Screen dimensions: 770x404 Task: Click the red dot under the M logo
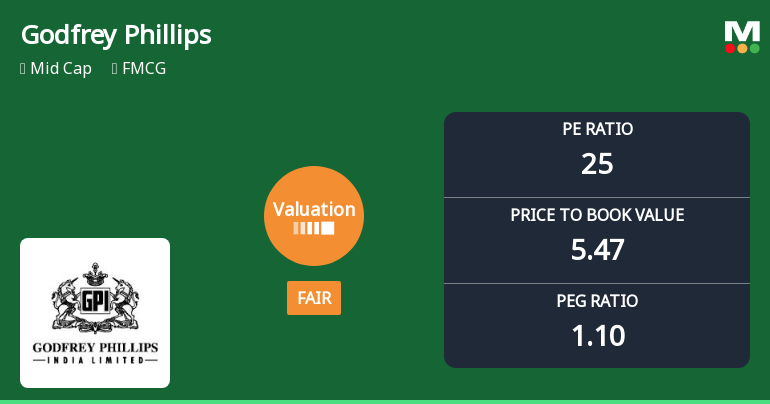coord(731,48)
